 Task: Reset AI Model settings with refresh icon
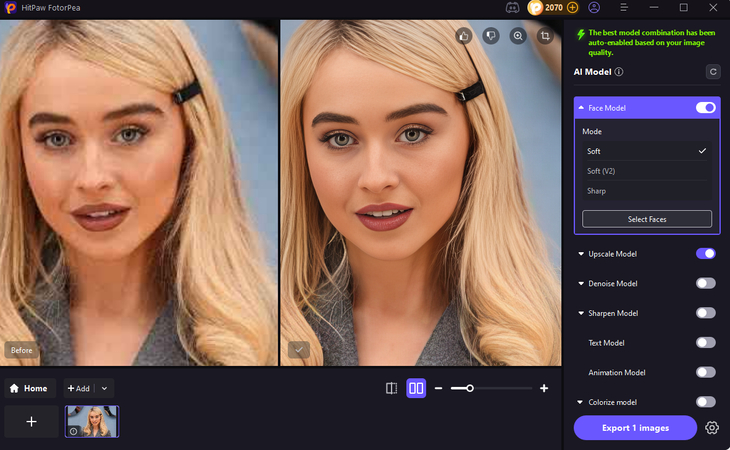click(712, 72)
